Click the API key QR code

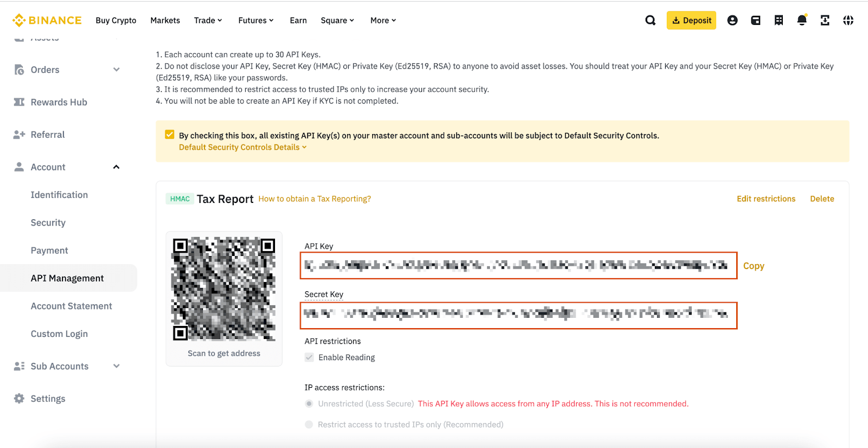coord(224,289)
